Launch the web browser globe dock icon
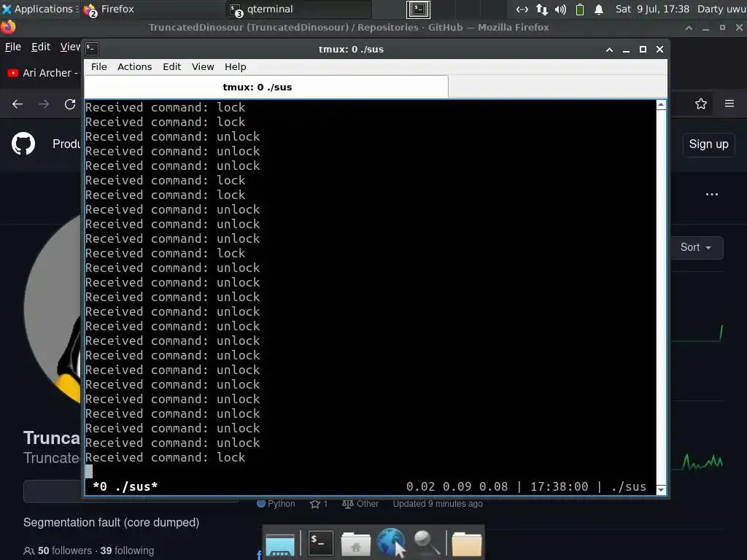747x560 pixels. tap(391, 542)
